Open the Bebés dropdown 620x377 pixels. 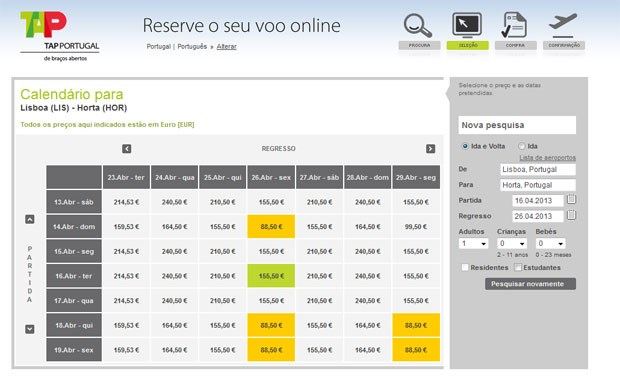(550, 243)
